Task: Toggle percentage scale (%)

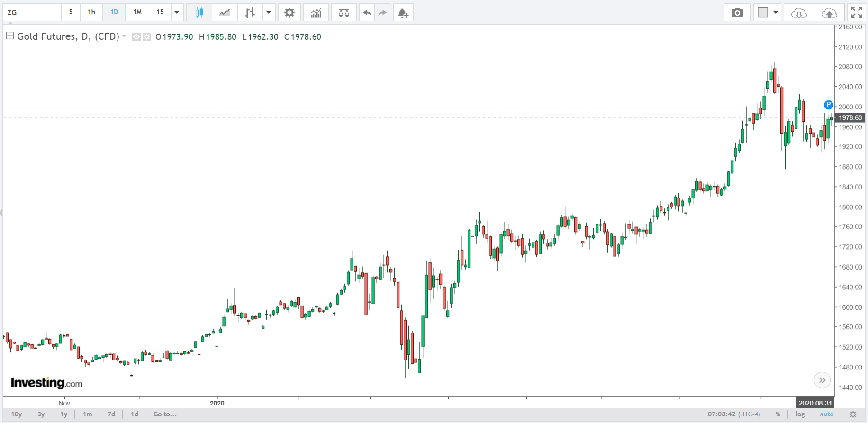Action: [778, 414]
